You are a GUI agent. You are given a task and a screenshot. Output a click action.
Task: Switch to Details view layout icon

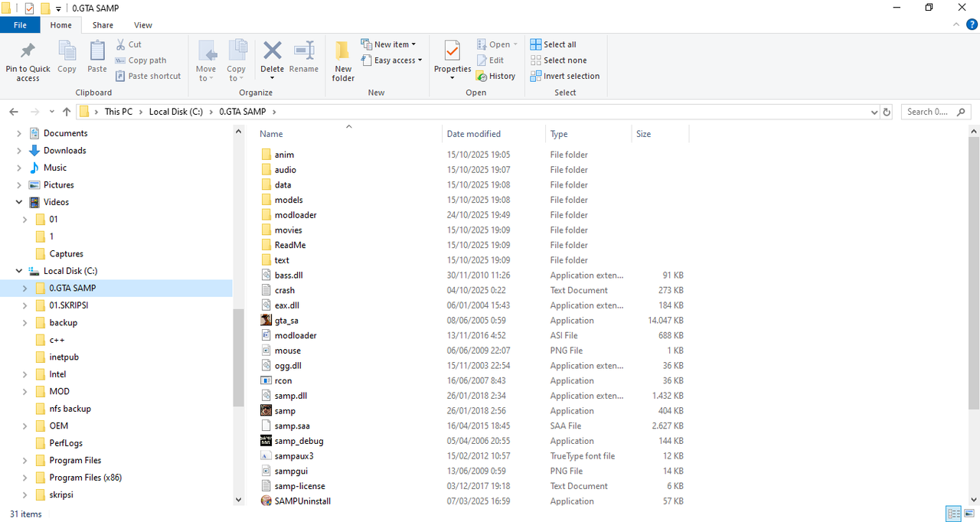click(x=953, y=514)
